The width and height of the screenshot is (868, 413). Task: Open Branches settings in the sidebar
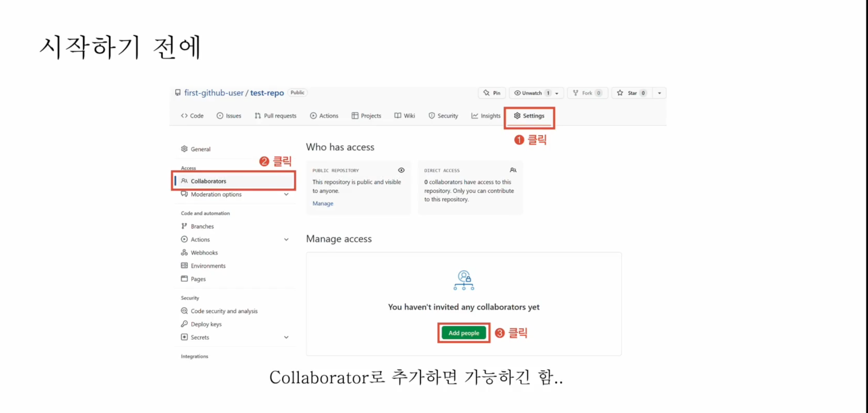pyautogui.click(x=202, y=226)
